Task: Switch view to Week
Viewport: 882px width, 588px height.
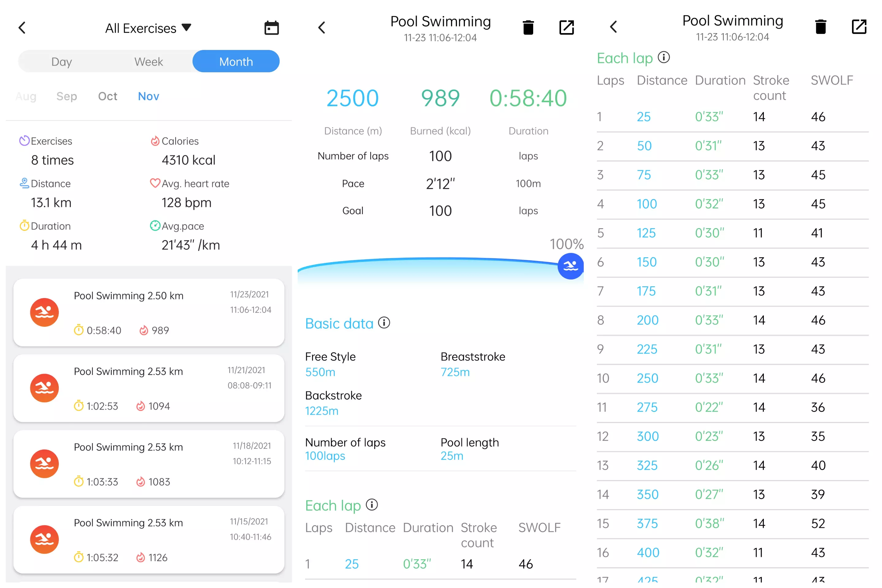Action: (x=149, y=62)
